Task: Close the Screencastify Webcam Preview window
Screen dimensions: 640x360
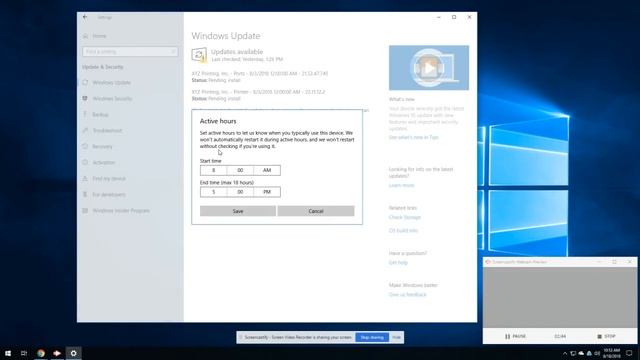Action: click(x=629, y=262)
